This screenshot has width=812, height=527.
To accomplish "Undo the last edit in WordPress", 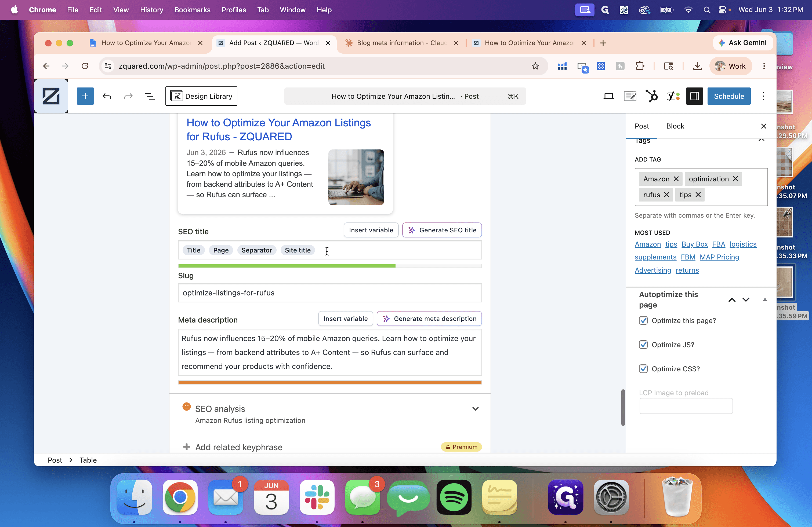I will pos(107,96).
